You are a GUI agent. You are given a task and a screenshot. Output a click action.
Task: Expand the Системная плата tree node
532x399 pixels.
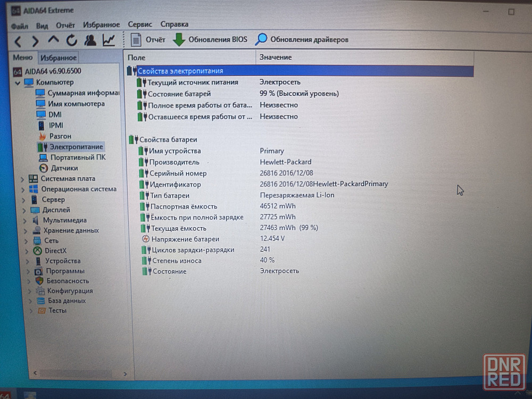click(x=22, y=179)
